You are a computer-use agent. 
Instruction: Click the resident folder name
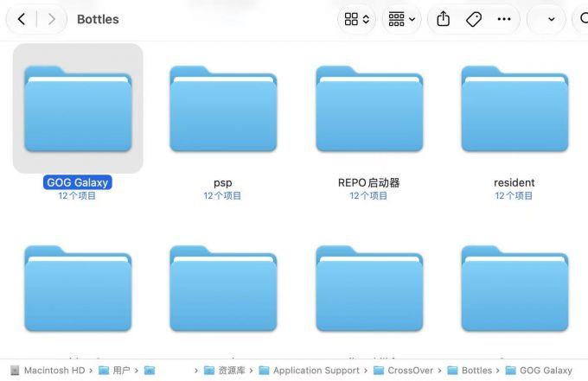coord(514,182)
